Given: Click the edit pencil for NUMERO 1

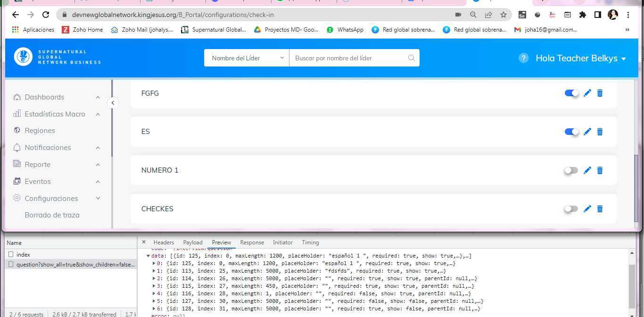Looking at the screenshot, I should point(587,170).
